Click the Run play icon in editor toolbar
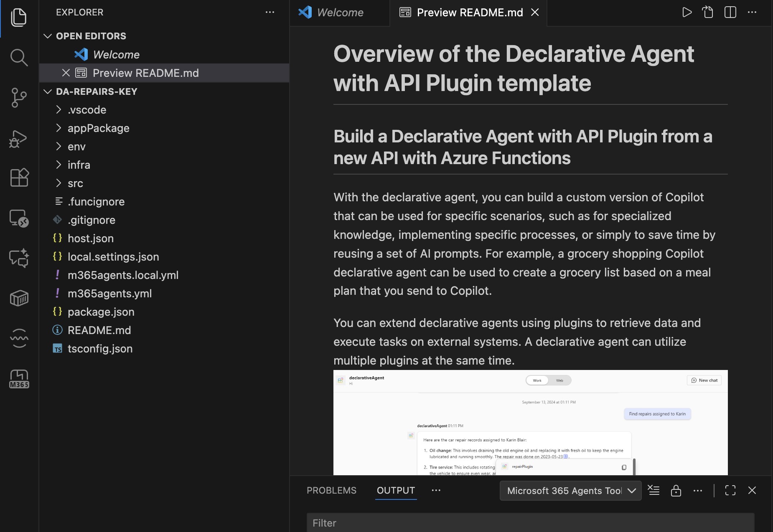The image size is (773, 532). pos(687,12)
